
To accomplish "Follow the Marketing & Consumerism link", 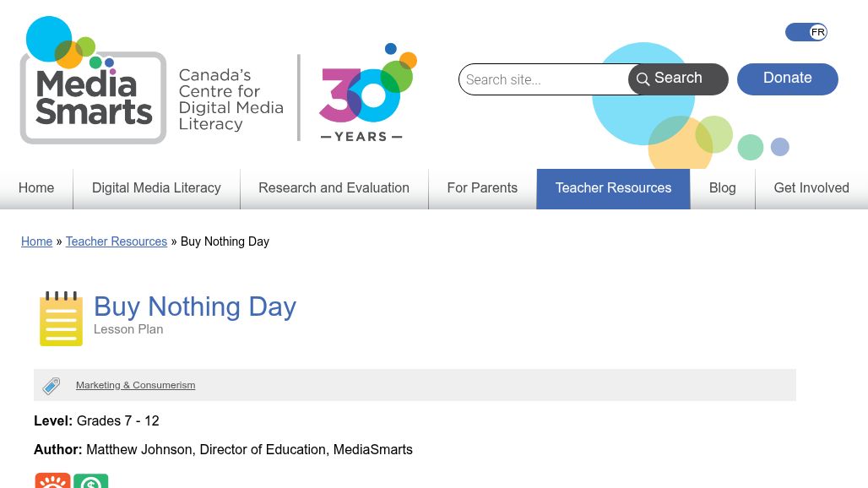I will (x=135, y=385).
